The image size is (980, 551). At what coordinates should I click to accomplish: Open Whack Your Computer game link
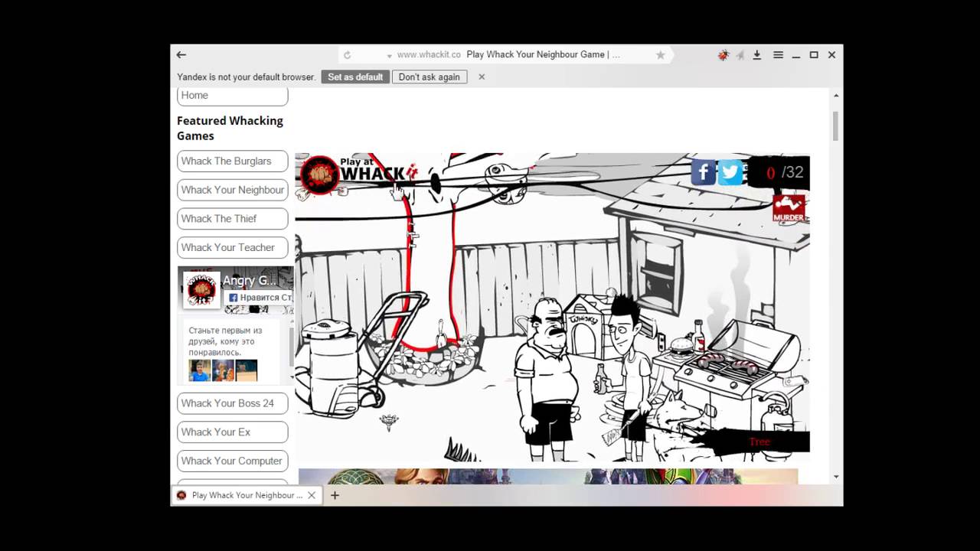coord(233,461)
